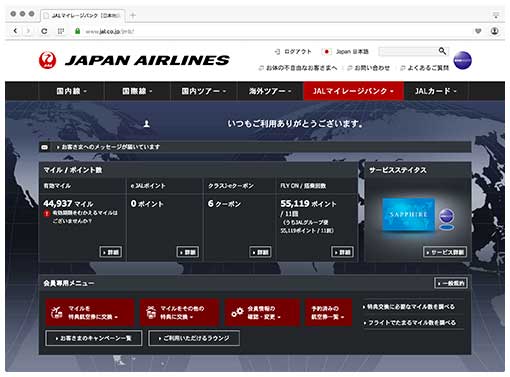Open the 国内線 domestic flights menu
This screenshot has height=377, width=510.
point(72,91)
